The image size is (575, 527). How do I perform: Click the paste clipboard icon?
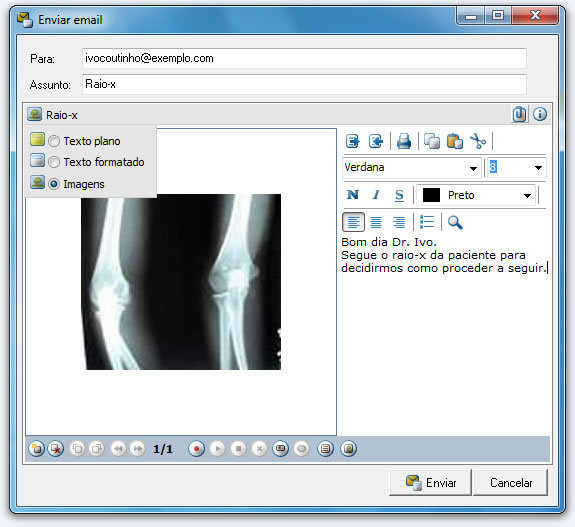pos(455,141)
